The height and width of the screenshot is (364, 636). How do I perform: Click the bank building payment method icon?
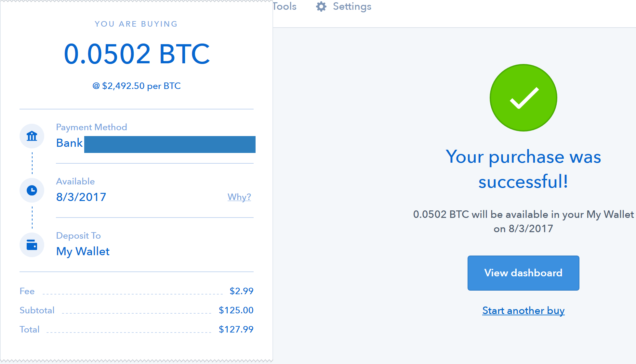pyautogui.click(x=32, y=136)
